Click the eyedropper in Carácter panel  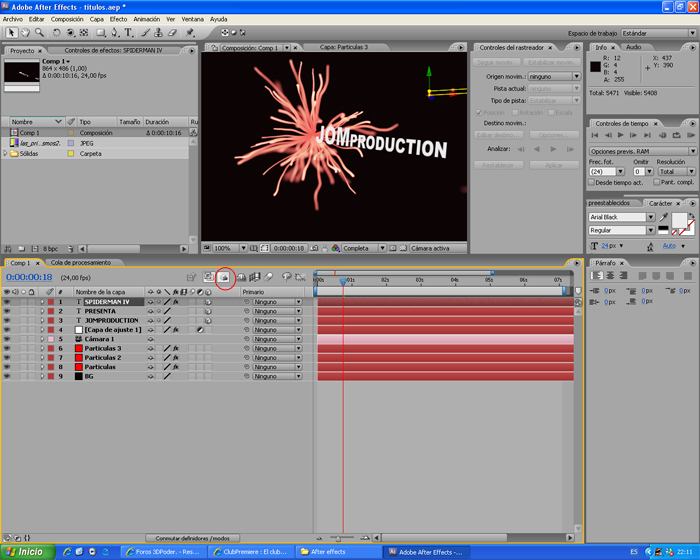click(x=664, y=217)
